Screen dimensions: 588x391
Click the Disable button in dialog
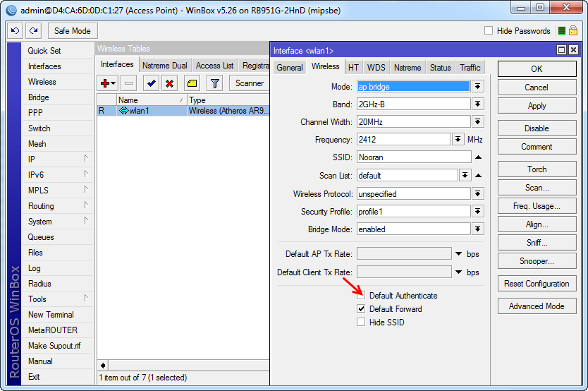(537, 128)
